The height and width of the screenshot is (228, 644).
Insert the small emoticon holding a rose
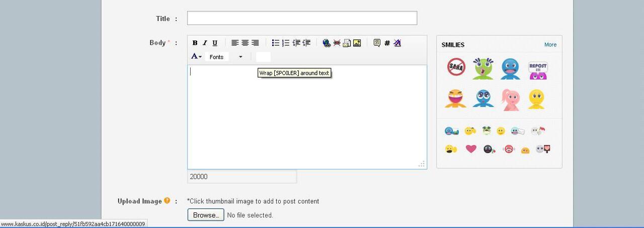[x=538, y=131]
